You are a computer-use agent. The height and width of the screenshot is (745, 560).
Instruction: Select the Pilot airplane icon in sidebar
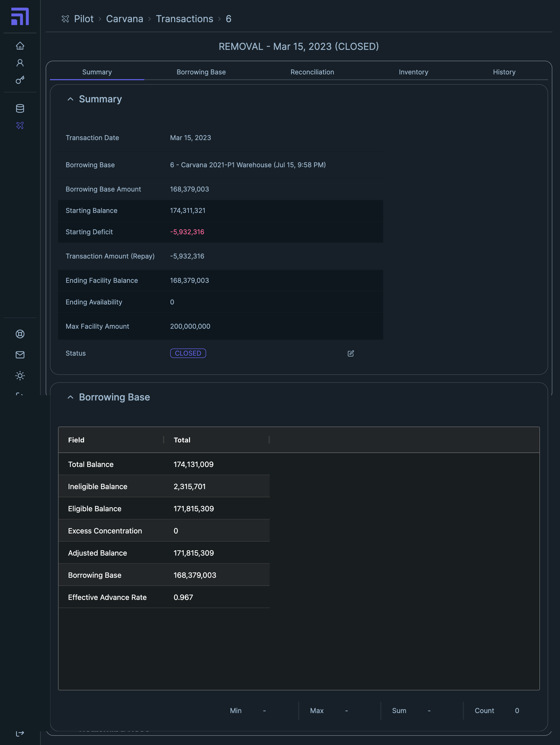[20, 125]
